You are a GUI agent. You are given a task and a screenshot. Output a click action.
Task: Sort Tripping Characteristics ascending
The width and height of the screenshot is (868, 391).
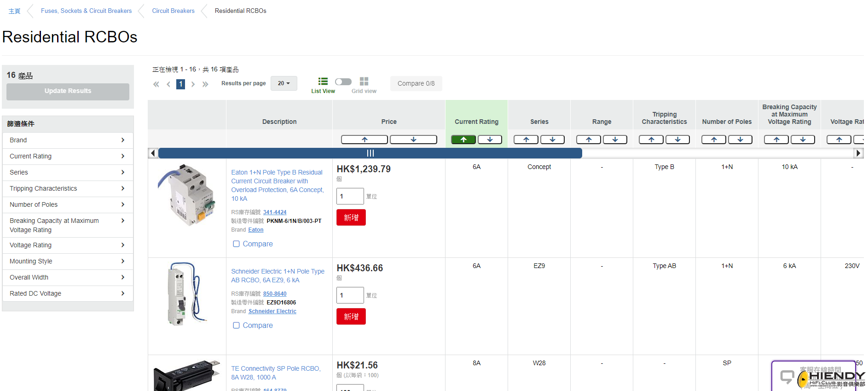click(651, 140)
